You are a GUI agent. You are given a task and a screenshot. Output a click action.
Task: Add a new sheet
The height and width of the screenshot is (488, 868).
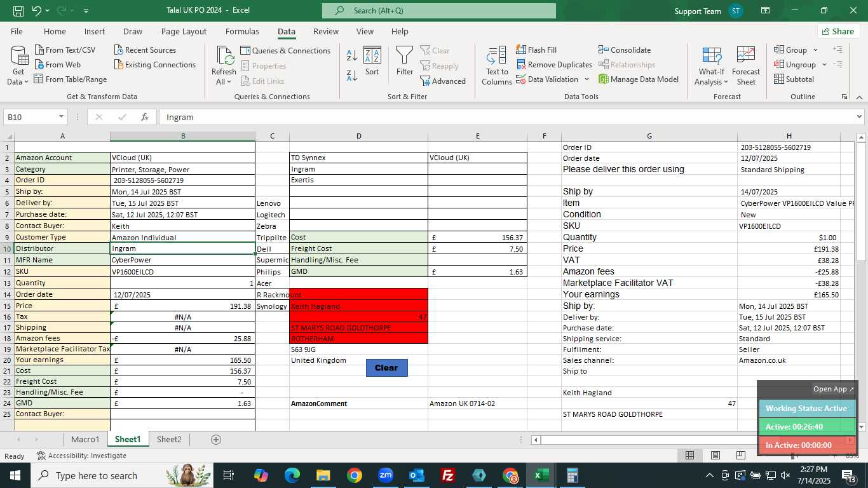coord(216,439)
